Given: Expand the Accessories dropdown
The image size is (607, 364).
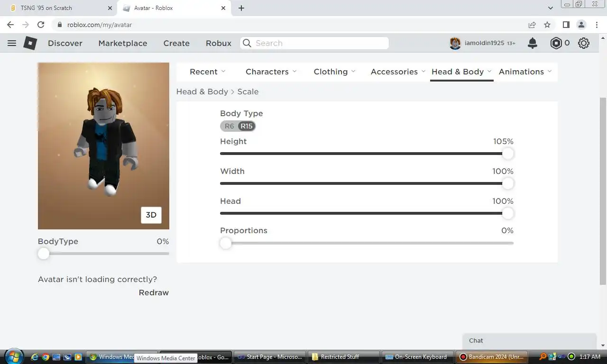Looking at the screenshot, I should 398,72.
